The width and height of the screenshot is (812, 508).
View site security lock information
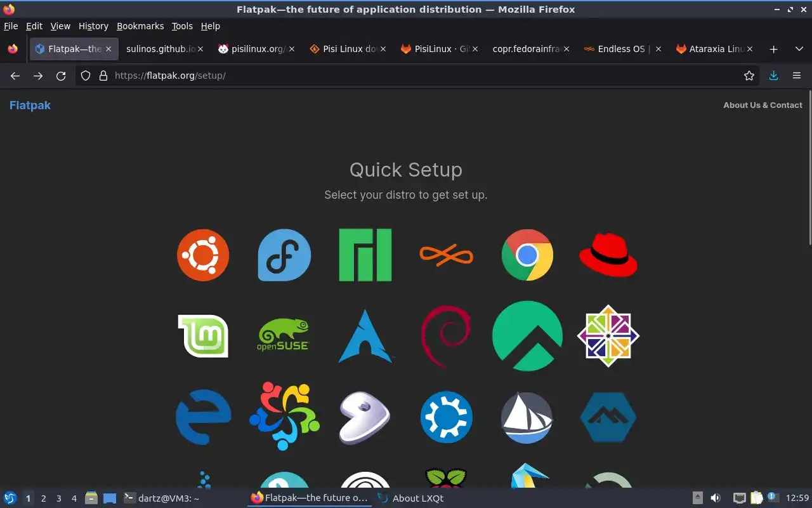(x=103, y=76)
